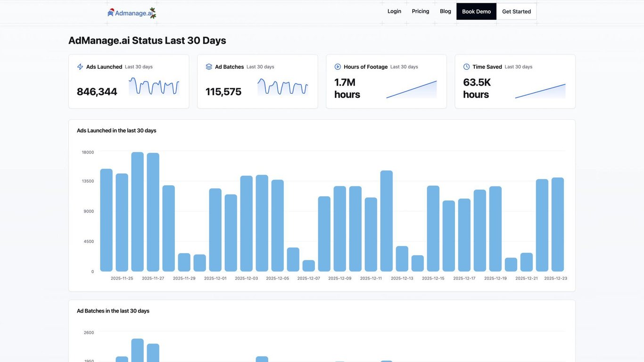
Task: Click the Hours of Footage trend sparkline
Action: pyautogui.click(x=412, y=89)
